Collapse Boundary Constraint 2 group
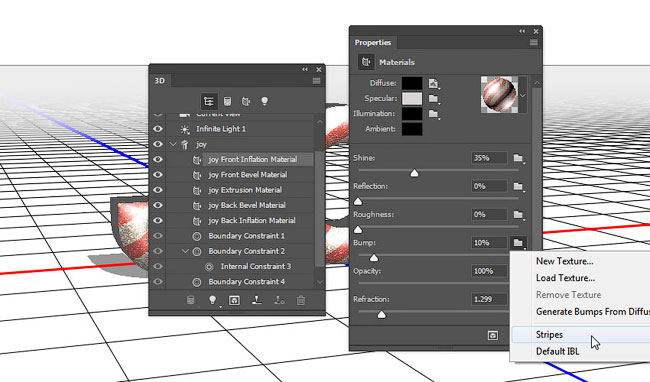 click(x=185, y=251)
